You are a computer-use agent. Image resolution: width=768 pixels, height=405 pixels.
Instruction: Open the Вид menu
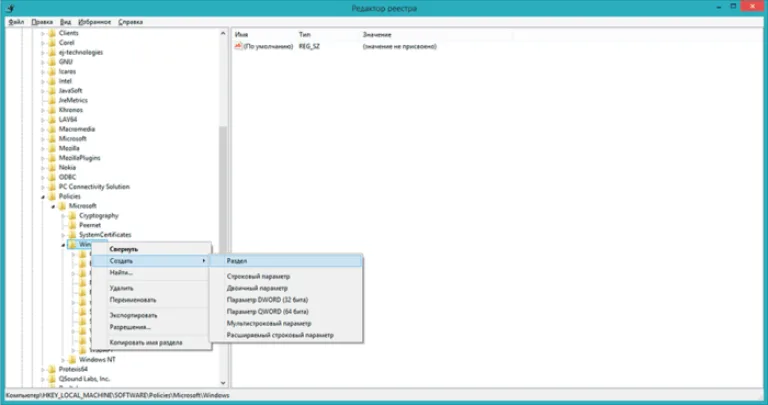66,22
